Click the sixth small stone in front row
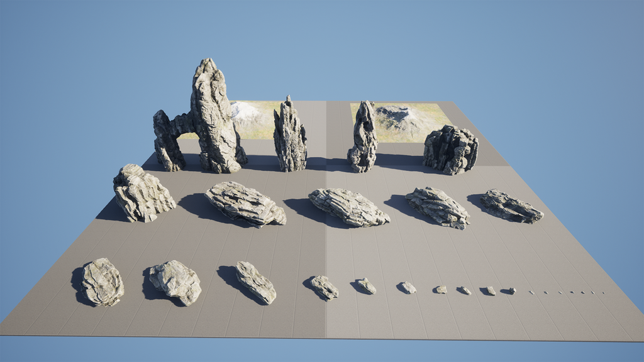The width and height of the screenshot is (644, 362). [x=408, y=288]
